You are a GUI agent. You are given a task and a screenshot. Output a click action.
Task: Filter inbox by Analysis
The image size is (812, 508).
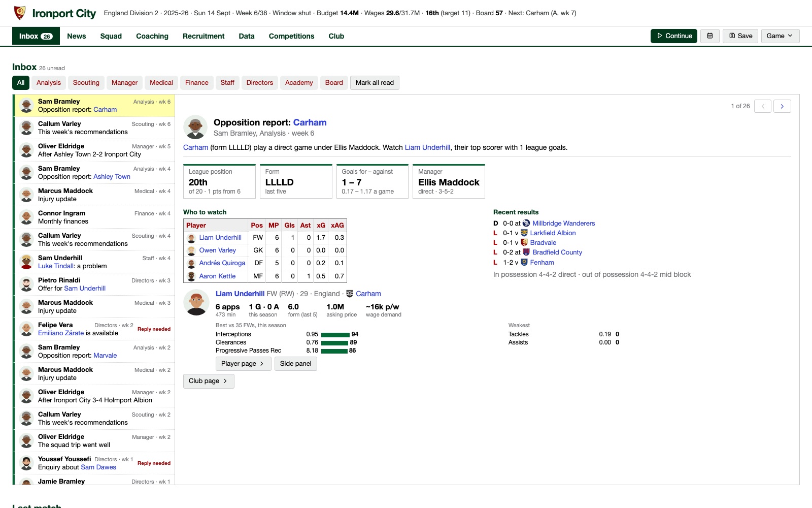(x=49, y=83)
